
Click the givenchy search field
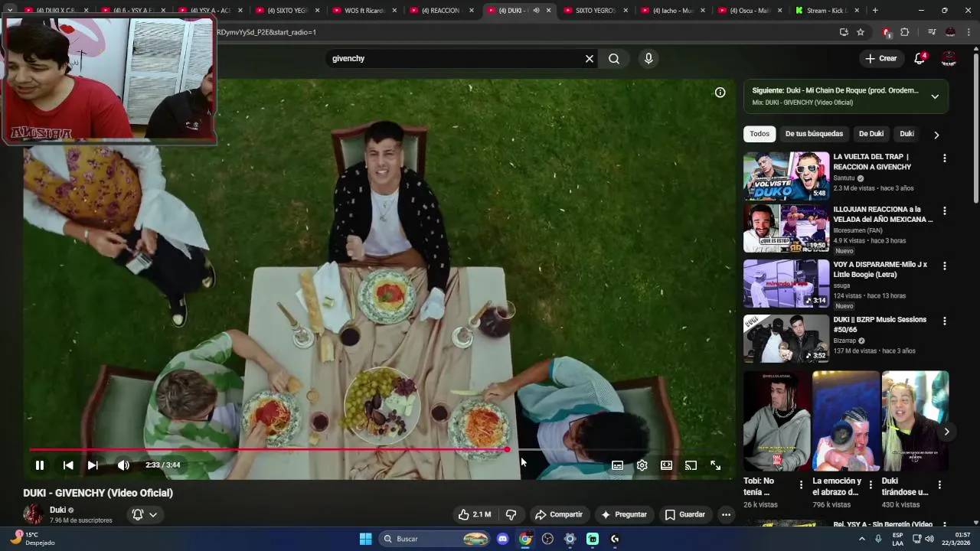click(456, 59)
